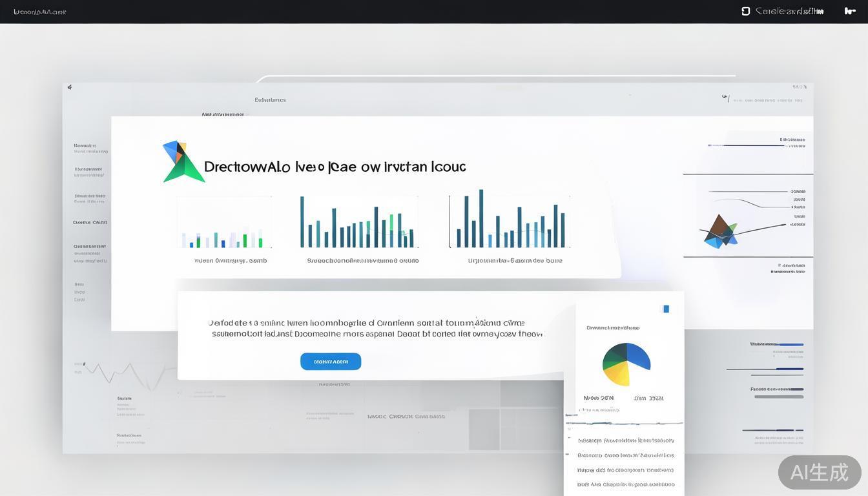Enable the Custom Chart sidebar option
Viewport: 868px width, 496px height.
tap(90, 222)
